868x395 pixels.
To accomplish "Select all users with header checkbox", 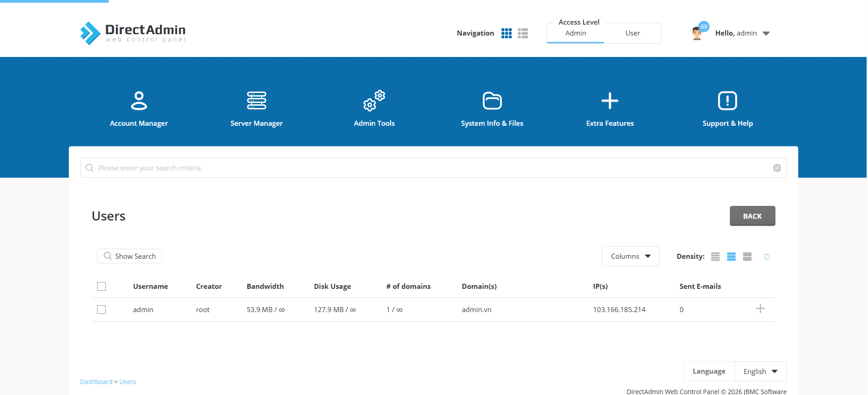I will tap(102, 287).
